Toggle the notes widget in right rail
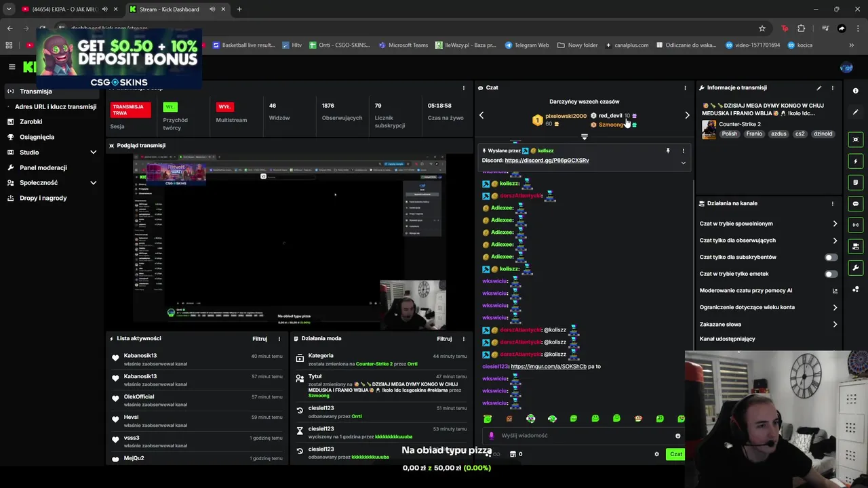Image resolution: width=868 pixels, height=488 pixels. point(856,182)
